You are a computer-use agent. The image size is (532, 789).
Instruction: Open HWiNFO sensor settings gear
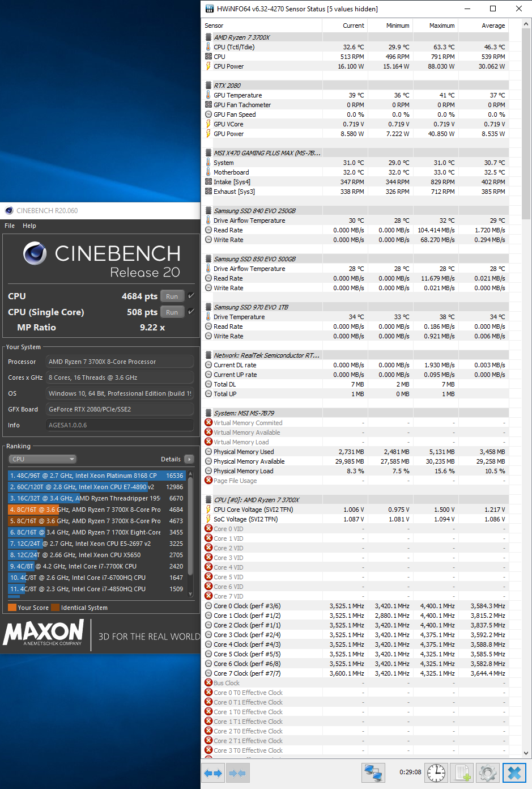point(487,773)
